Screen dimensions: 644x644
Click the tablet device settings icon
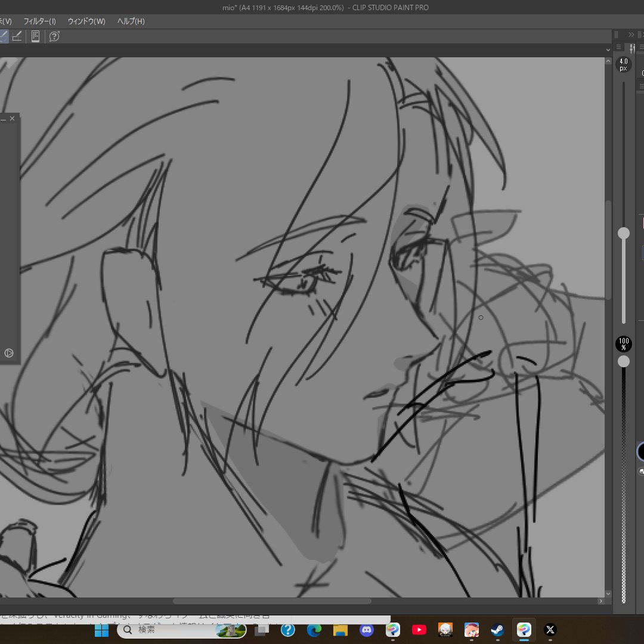click(35, 36)
